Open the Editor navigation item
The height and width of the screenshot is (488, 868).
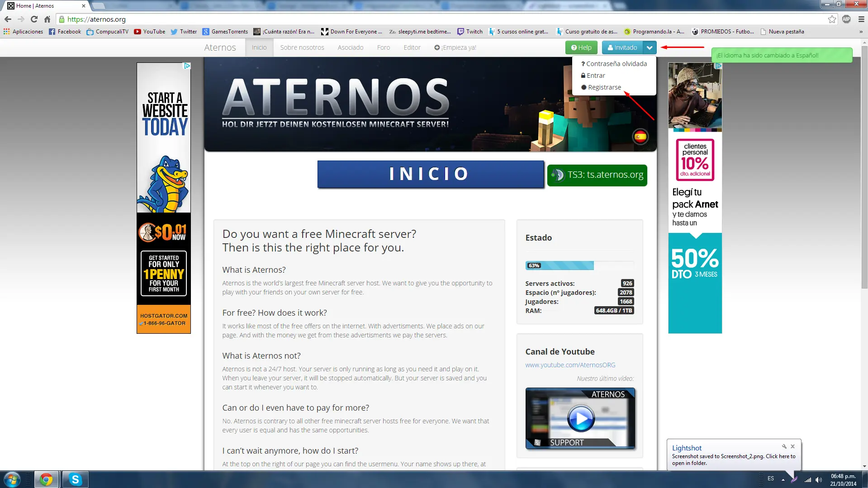[412, 47]
